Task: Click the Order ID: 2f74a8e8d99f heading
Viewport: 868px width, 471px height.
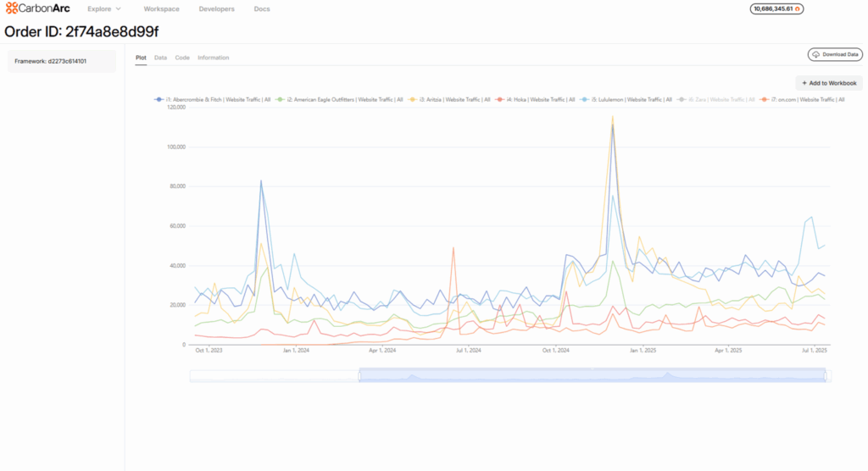Action: coord(81,31)
